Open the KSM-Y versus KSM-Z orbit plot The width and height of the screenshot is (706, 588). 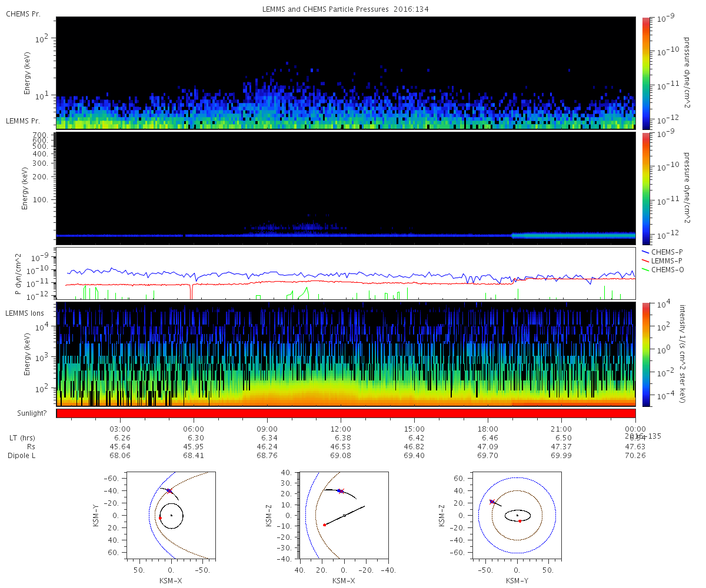517,516
